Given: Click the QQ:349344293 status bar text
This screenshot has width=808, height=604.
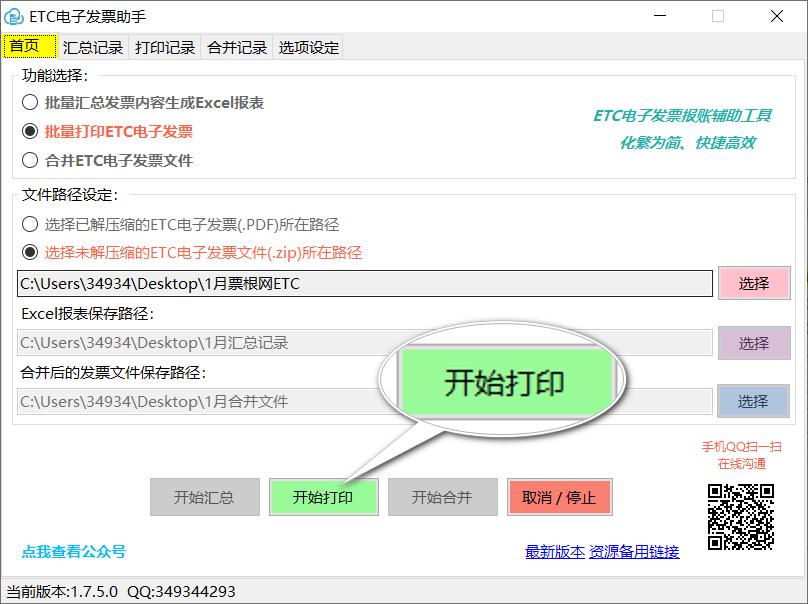Looking at the screenshot, I should point(181,591).
